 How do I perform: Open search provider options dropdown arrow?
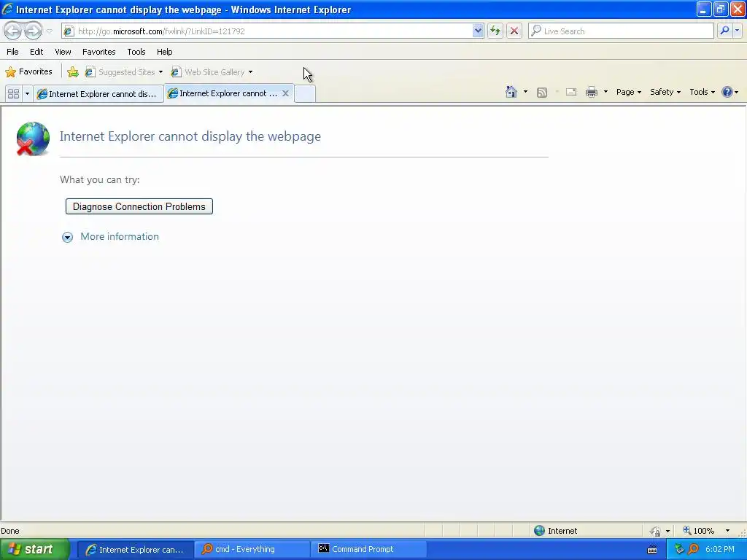(x=737, y=31)
